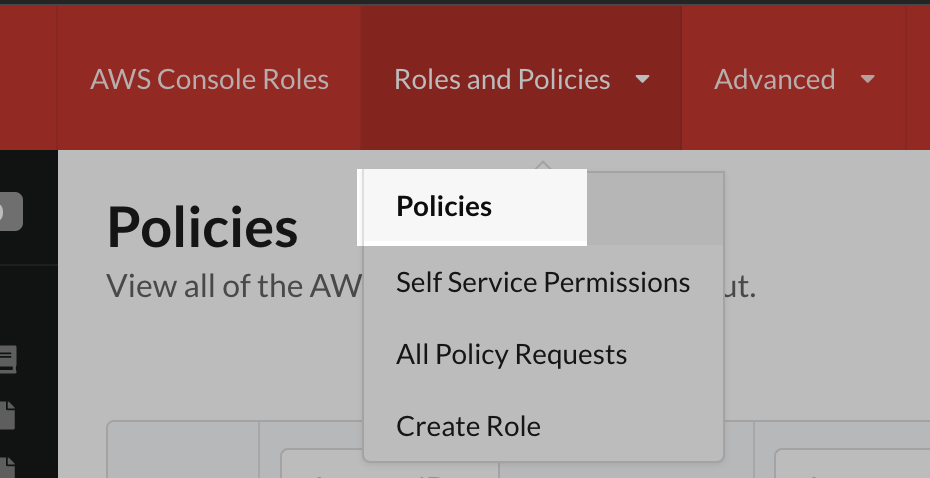Click the upper document icon in the sidebar
This screenshot has width=930, height=478.
8,414
